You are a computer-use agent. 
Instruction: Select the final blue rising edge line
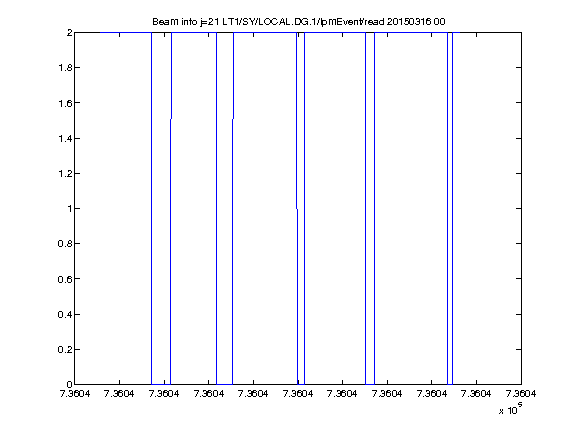[453, 208]
